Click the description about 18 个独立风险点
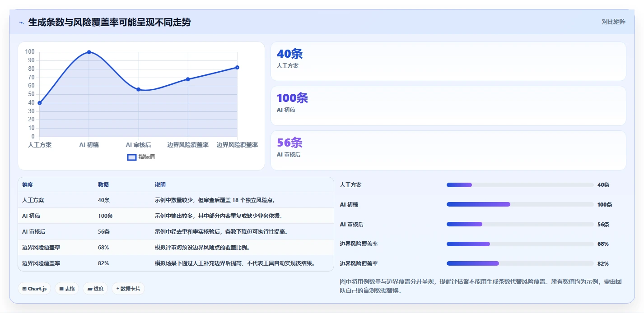This screenshot has height=313, width=644. pos(215,200)
